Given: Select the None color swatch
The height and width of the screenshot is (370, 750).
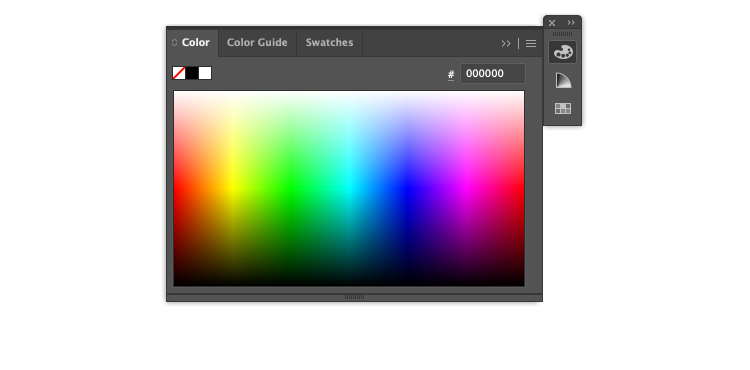Looking at the screenshot, I should click(179, 73).
